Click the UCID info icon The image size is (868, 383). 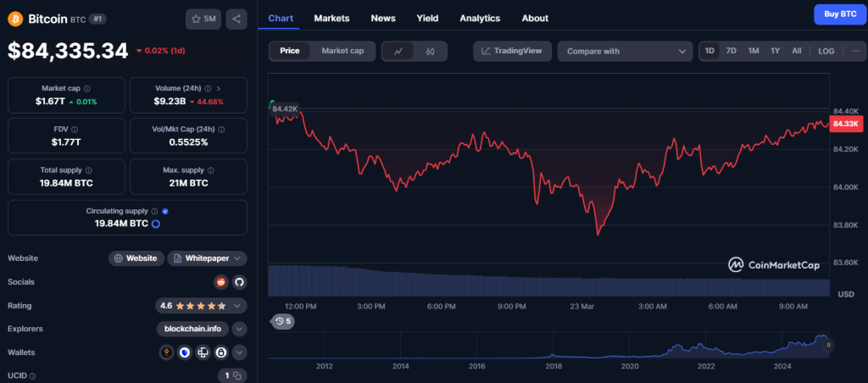coord(32,376)
